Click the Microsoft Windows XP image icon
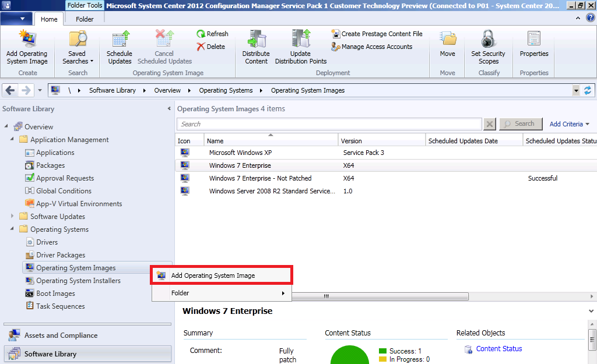 coord(185,153)
